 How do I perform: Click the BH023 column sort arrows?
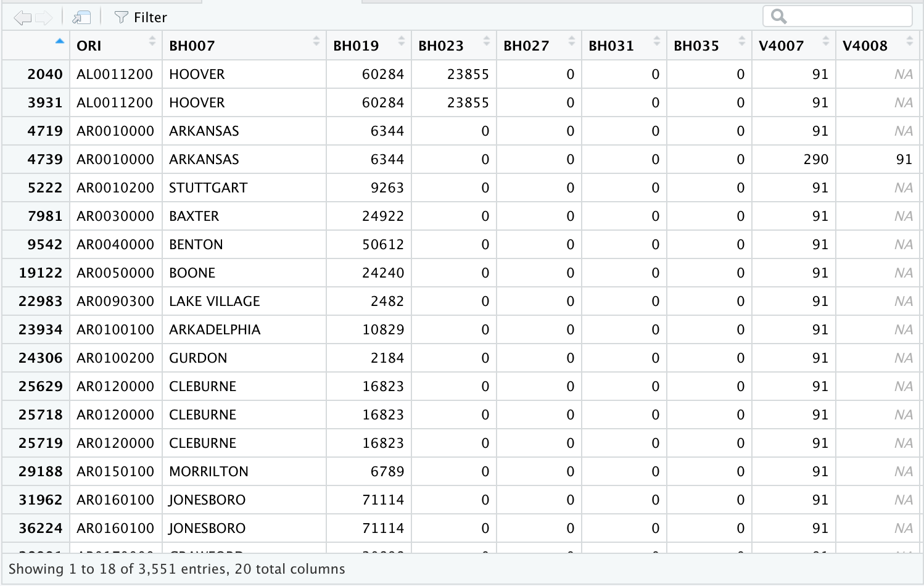487,41
